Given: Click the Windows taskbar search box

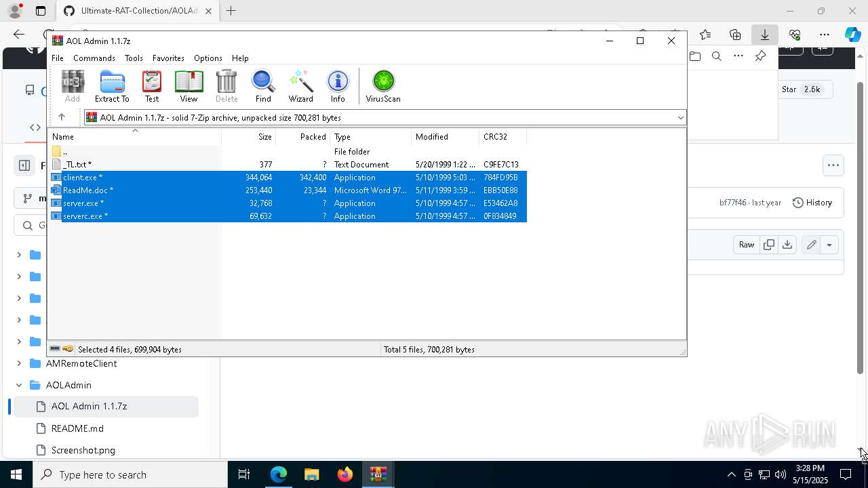Looking at the screenshot, I should tap(130, 474).
